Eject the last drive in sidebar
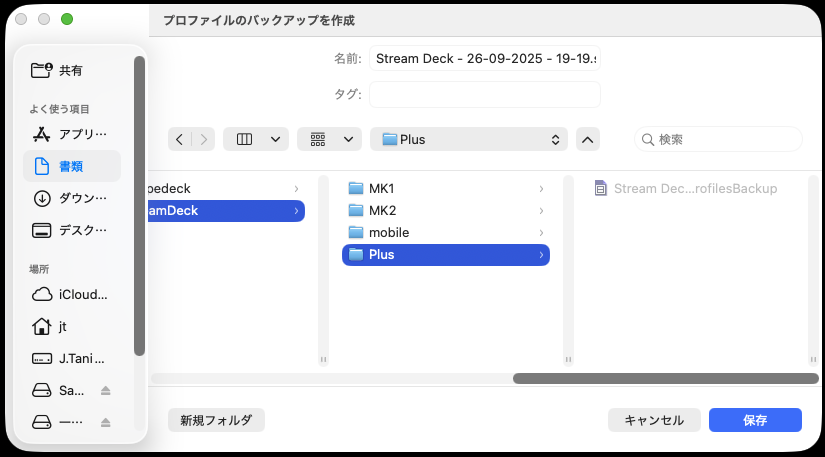Image resolution: width=825 pixels, height=457 pixels. tap(105, 422)
